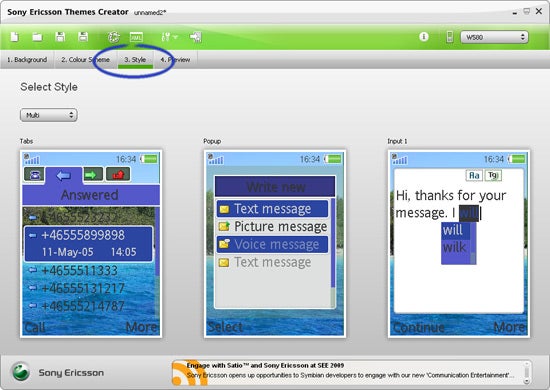Click the phone model icon
Image resolution: width=550 pixels, height=390 pixels.
[x=449, y=37]
